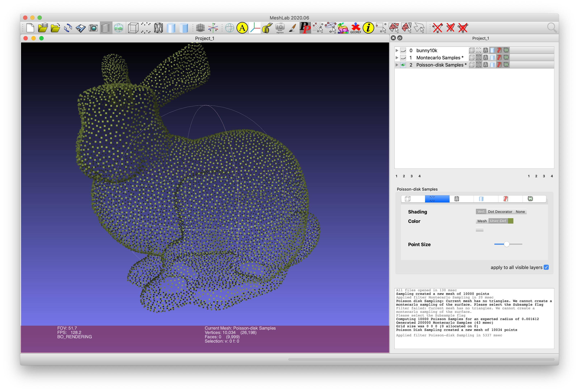Select the Z-painting brush tool

[x=293, y=28]
